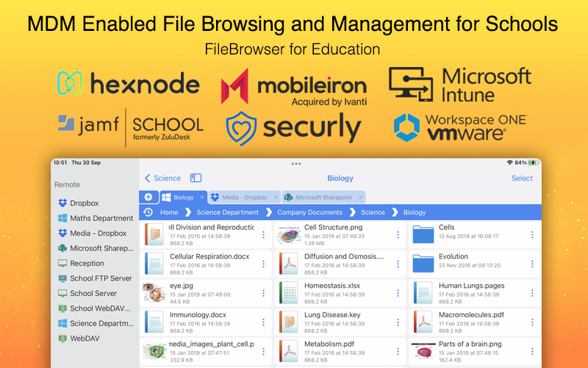The width and height of the screenshot is (588, 368).
Task: Close the Media - Dropbox tab
Action: point(276,197)
